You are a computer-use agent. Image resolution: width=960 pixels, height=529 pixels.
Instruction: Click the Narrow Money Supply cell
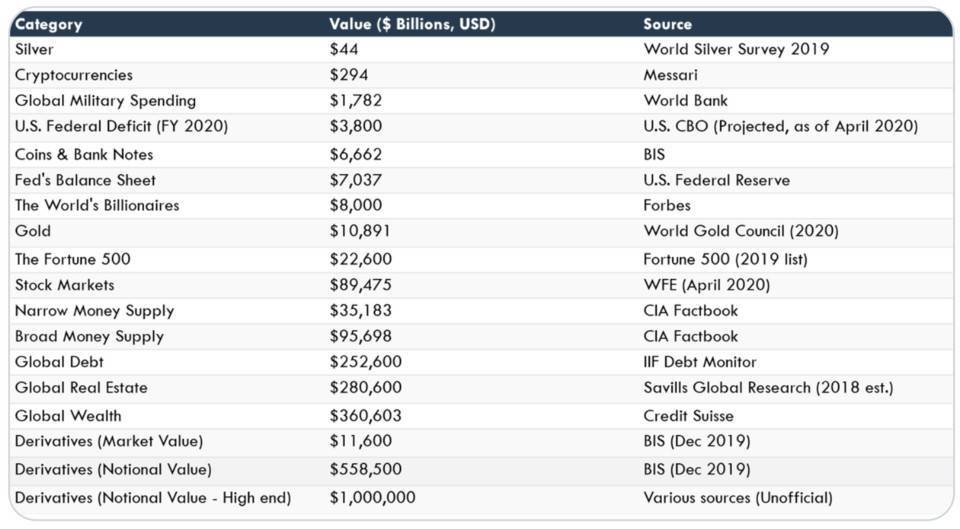[95, 311]
